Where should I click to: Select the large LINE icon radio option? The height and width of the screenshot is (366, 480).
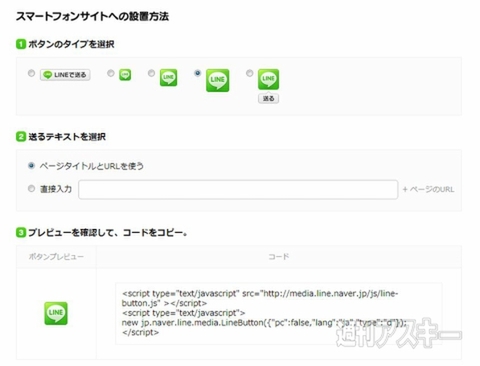click(198, 73)
